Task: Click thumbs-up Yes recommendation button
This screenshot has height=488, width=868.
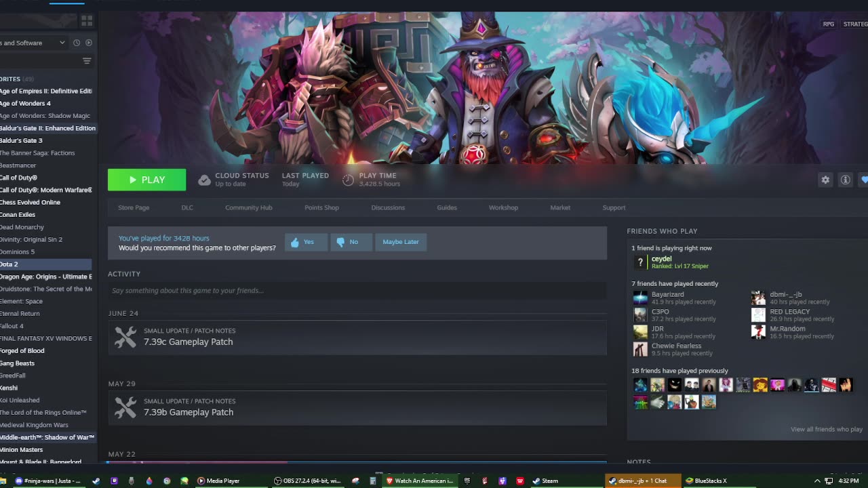Action: pos(306,242)
